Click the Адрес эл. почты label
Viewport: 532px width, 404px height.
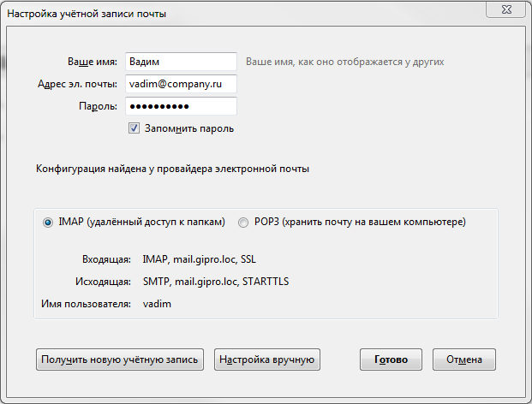77,84
